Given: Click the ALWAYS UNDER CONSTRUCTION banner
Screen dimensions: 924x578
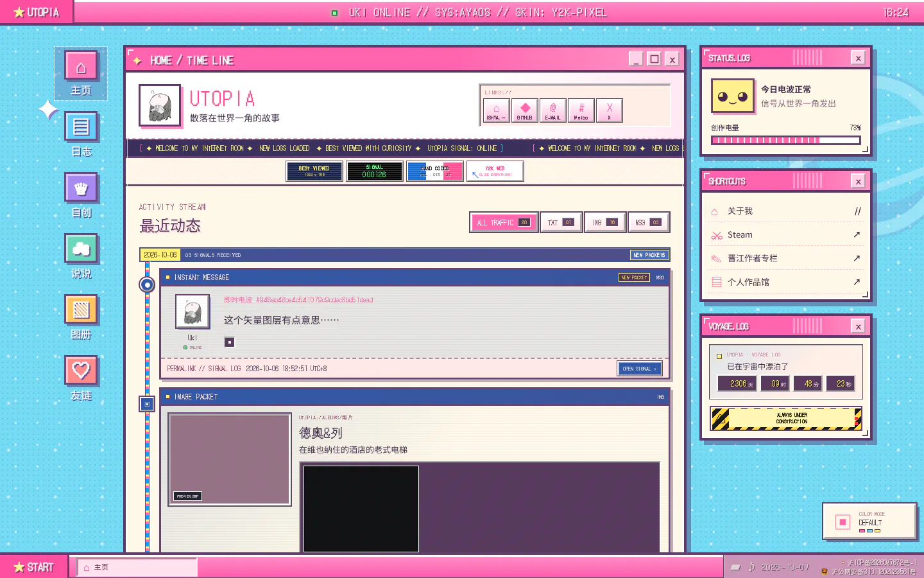Looking at the screenshot, I should [x=786, y=419].
